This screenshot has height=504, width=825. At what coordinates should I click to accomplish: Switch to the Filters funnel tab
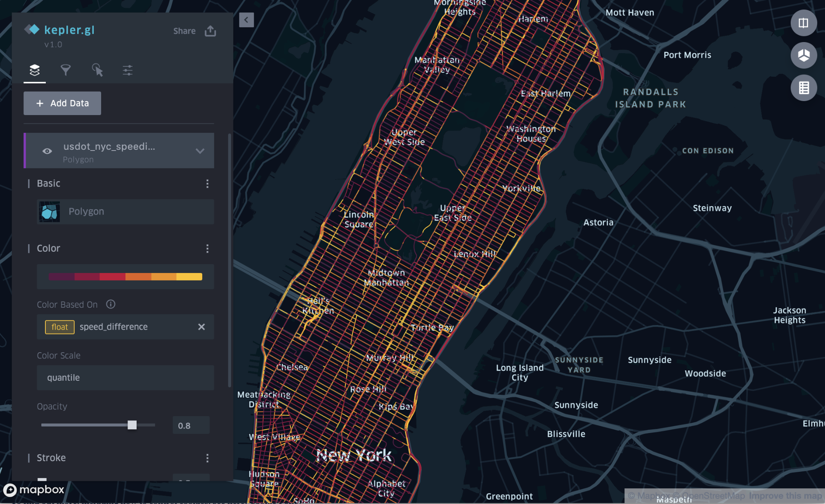(x=66, y=70)
